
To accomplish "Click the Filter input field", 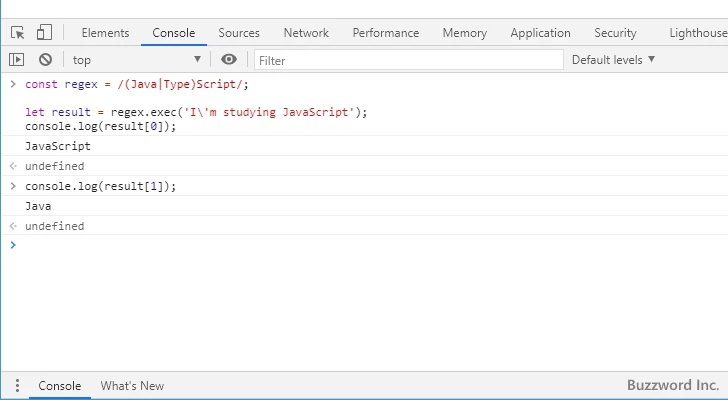I will pos(408,60).
